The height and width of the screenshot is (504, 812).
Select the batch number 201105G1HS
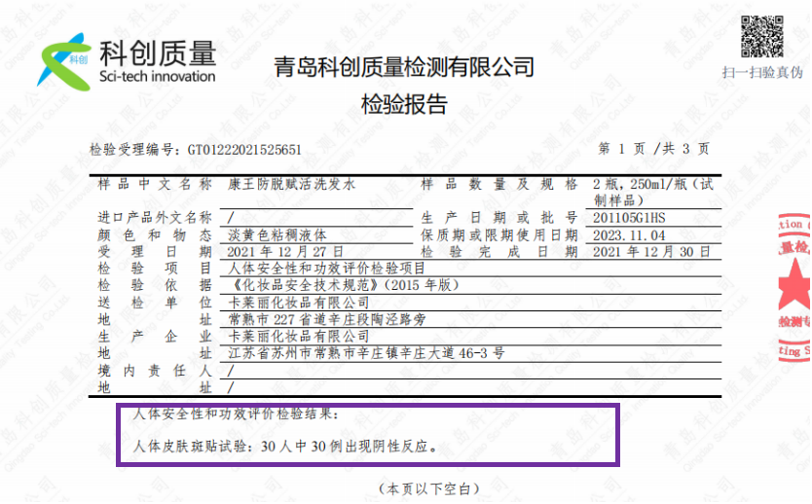click(x=629, y=218)
